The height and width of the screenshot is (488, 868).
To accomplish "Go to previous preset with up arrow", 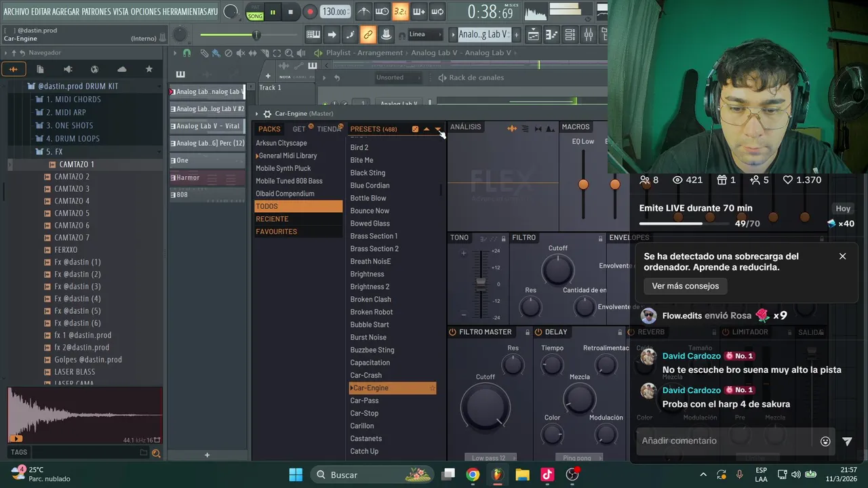I will 427,129.
